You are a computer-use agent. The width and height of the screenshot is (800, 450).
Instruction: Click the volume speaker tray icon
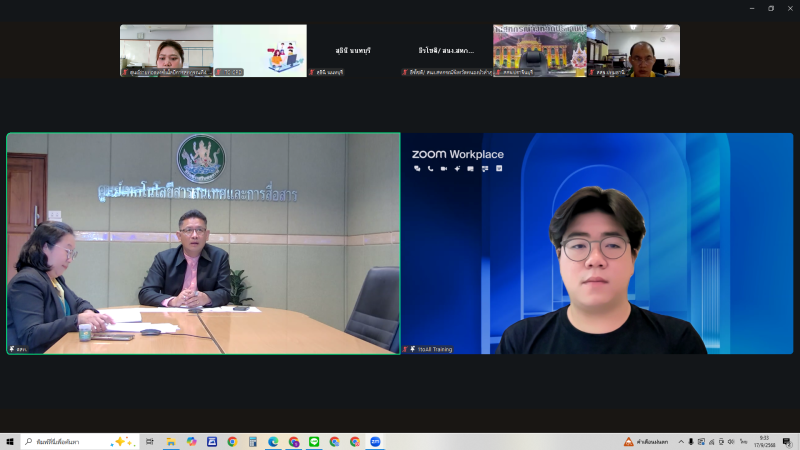tap(729, 441)
